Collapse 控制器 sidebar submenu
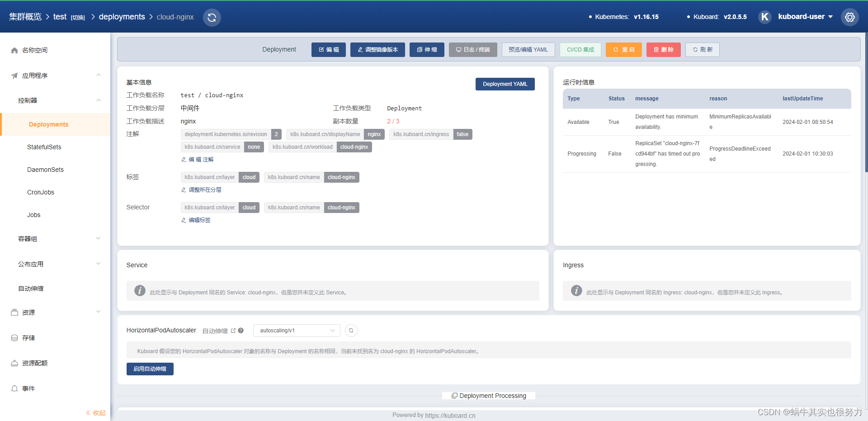868x421 pixels. (x=55, y=100)
